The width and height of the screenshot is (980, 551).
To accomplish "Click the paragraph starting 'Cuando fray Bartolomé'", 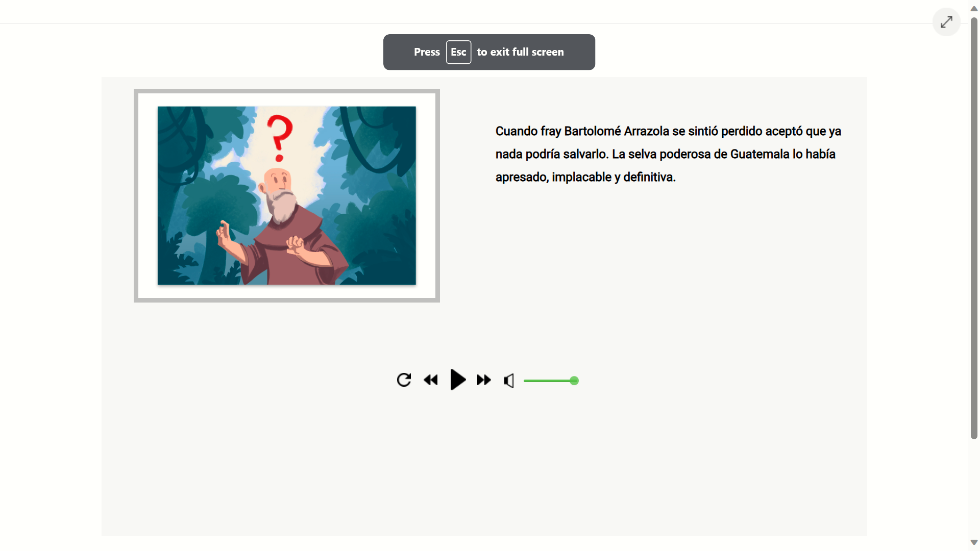I will pyautogui.click(x=668, y=154).
